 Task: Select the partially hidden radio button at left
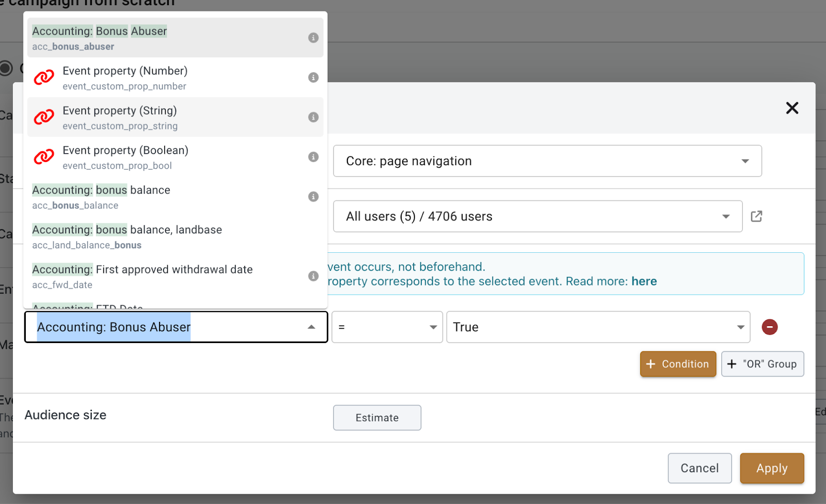point(6,68)
